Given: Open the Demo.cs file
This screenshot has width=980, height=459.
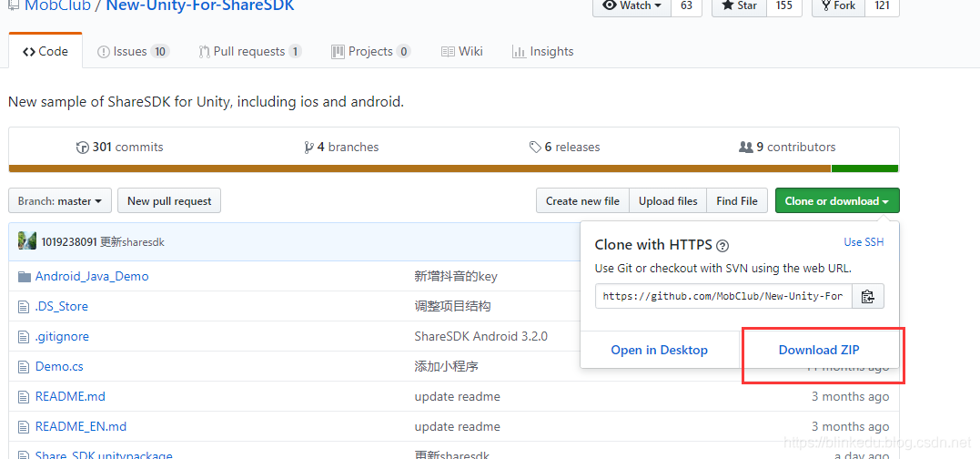Looking at the screenshot, I should [59, 366].
